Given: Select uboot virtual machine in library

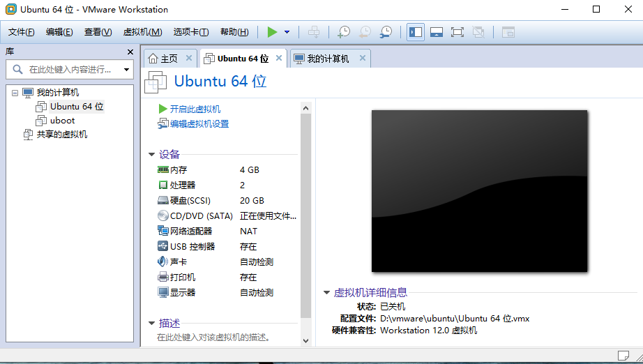Looking at the screenshot, I should coord(62,121).
